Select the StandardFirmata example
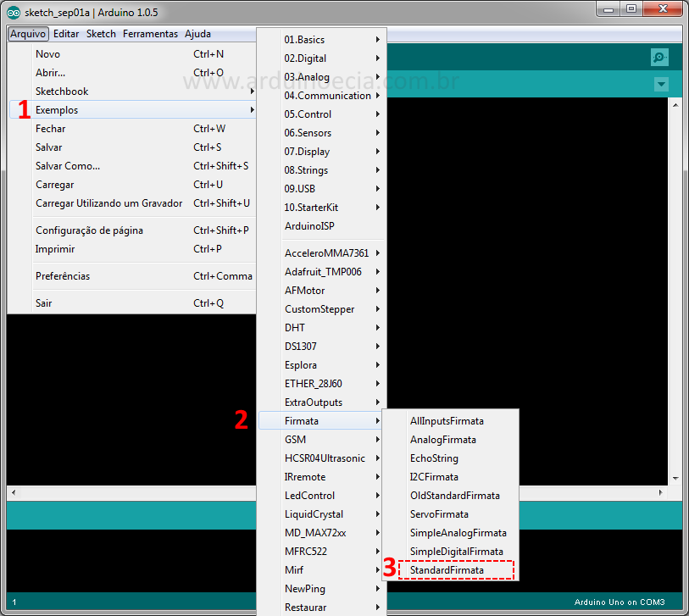The width and height of the screenshot is (689, 616). (450, 569)
